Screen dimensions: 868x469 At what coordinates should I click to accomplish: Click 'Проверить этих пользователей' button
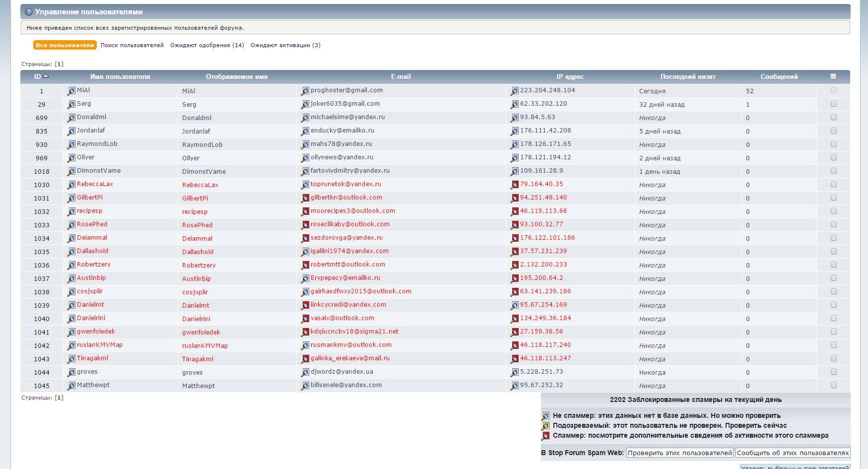[x=679, y=453]
